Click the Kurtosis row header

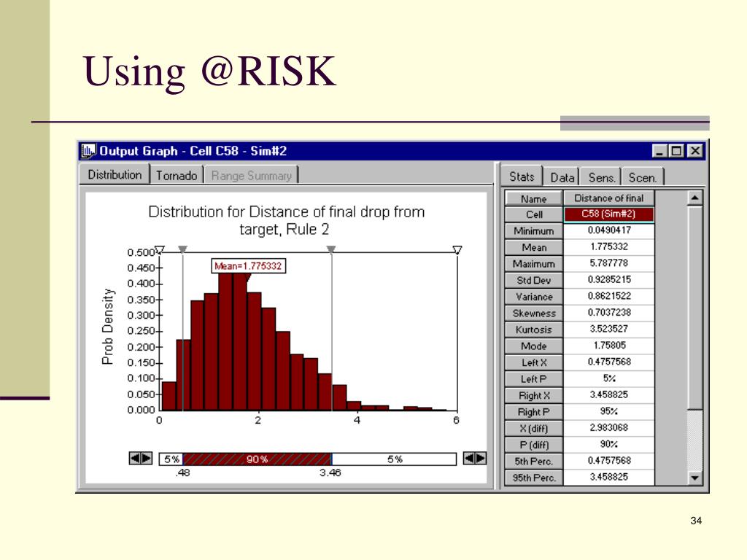(x=533, y=330)
